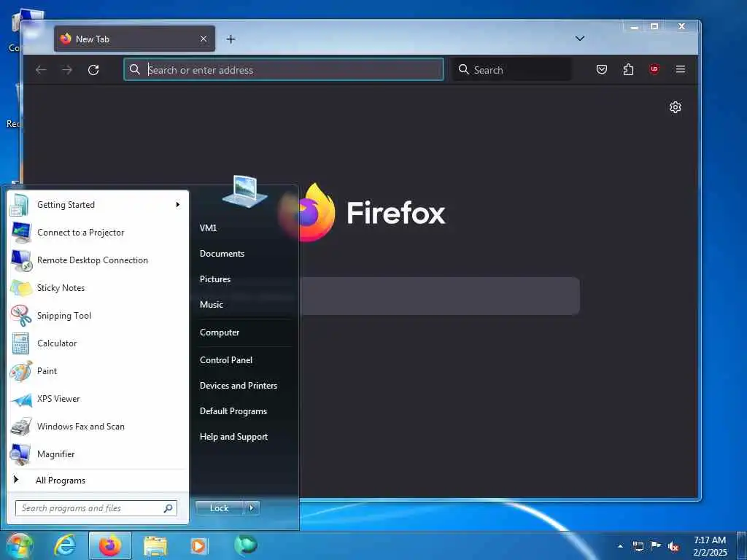Click the Firefox toolbar Search box

click(x=511, y=69)
